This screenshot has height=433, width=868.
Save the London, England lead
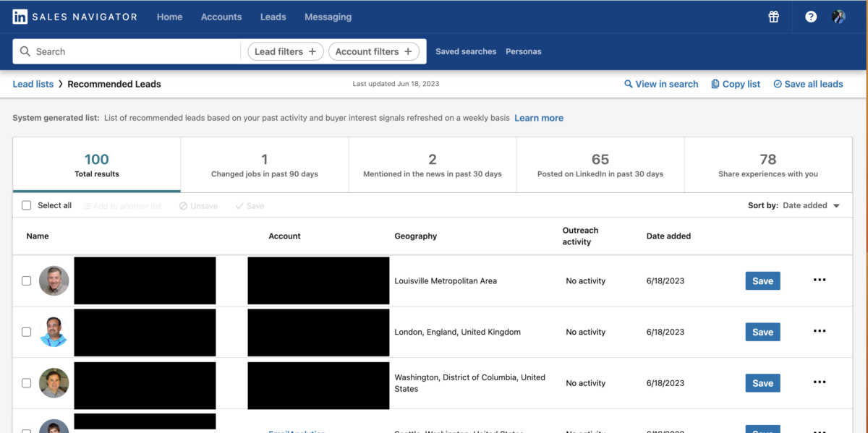762,332
